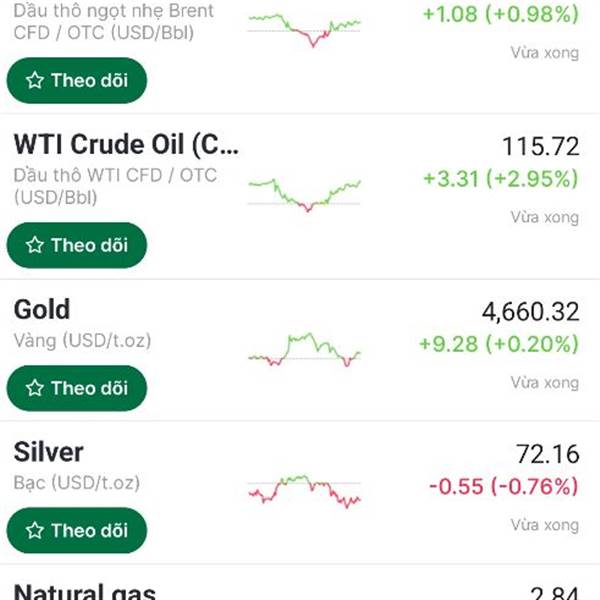Viewport: 600px width, 600px height.
Task: Select the Gold commodity name
Action: tap(42, 310)
